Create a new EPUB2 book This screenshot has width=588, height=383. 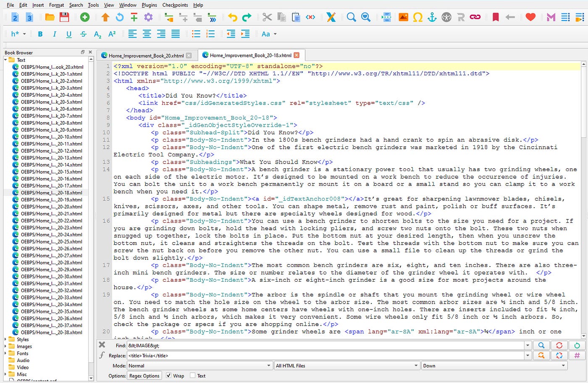pyautogui.click(x=15, y=17)
